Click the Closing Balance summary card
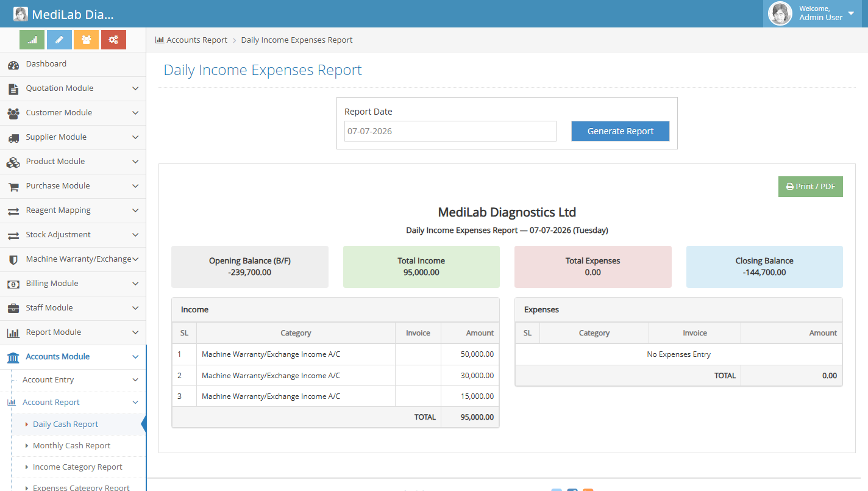The image size is (868, 491). pos(764,267)
